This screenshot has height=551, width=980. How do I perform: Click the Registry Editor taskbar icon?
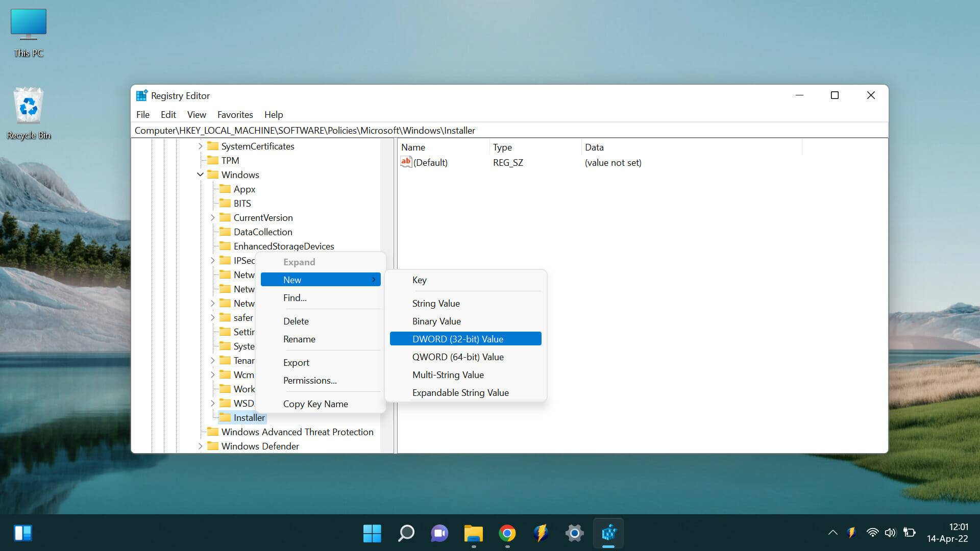pyautogui.click(x=608, y=533)
